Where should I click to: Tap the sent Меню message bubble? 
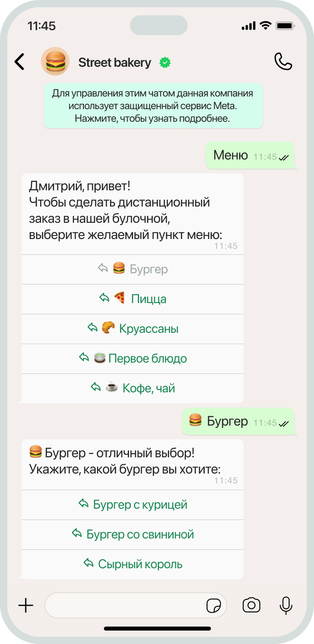click(x=250, y=156)
